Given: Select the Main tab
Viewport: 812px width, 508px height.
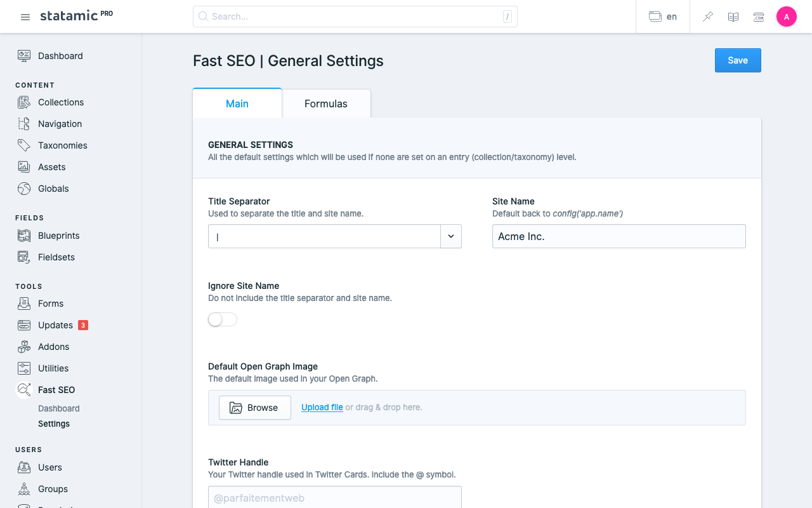Looking at the screenshot, I should [237, 104].
